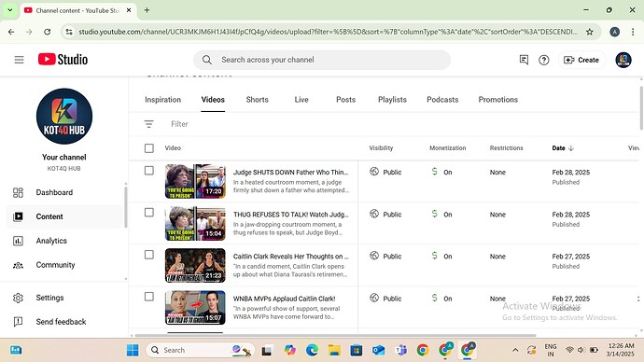
Task: Click title Judge SHUTS DOWN Father Who Thin...
Action: (290, 173)
